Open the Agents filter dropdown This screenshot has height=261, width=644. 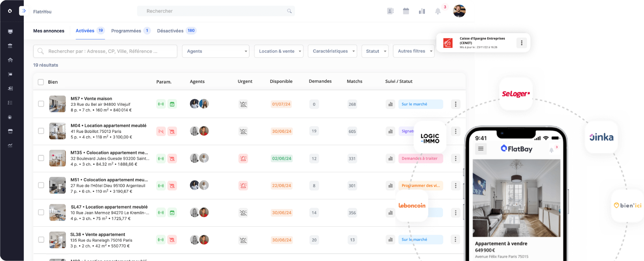(x=215, y=51)
